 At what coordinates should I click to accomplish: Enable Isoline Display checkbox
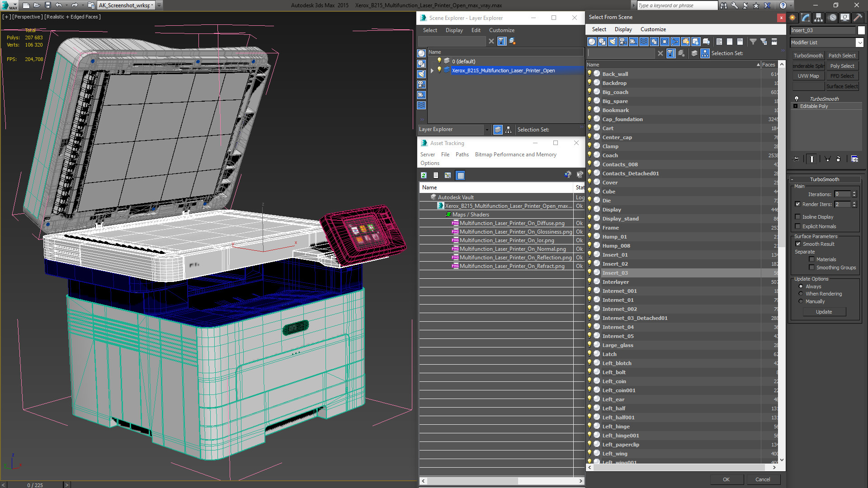pyautogui.click(x=798, y=217)
